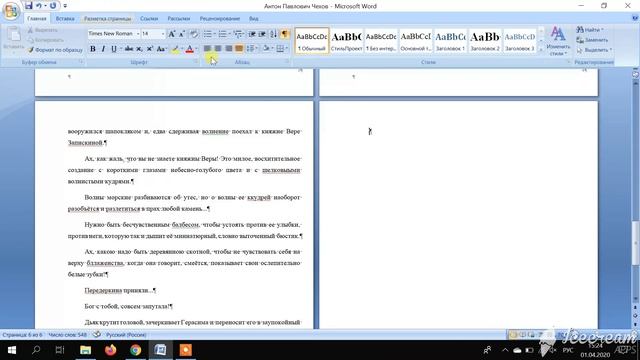Toggle Superscript formatting
The height and width of the screenshot is (360, 640).
(149, 49)
